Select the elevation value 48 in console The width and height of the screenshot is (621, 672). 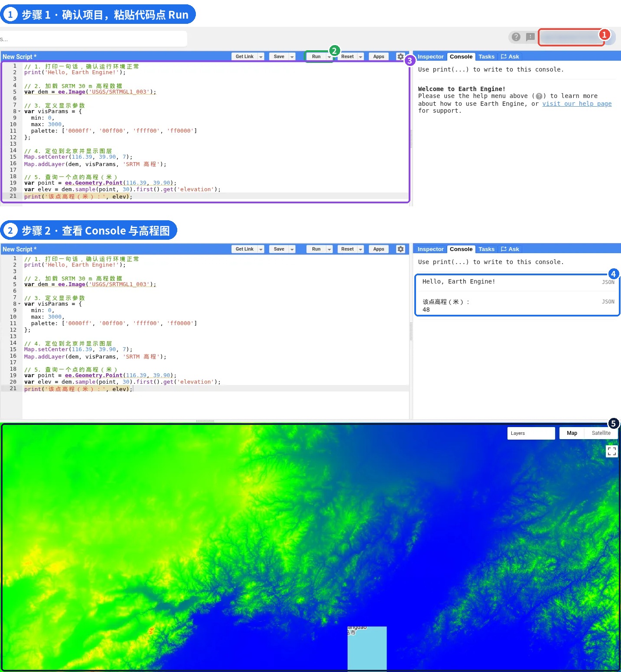click(426, 310)
